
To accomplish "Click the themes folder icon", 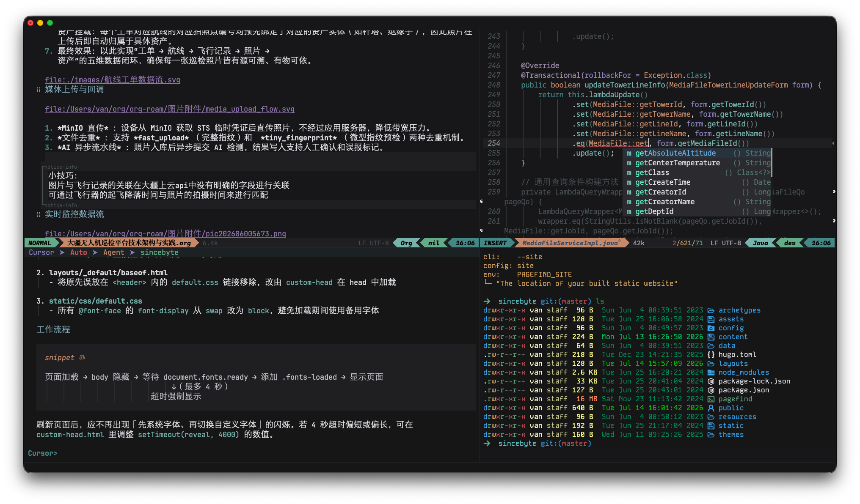I will point(711,435).
